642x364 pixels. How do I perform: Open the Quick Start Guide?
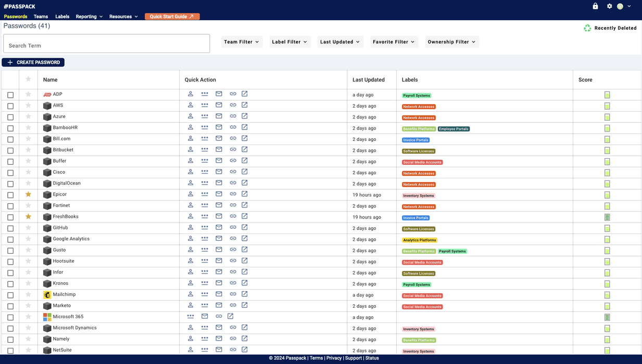pos(172,16)
